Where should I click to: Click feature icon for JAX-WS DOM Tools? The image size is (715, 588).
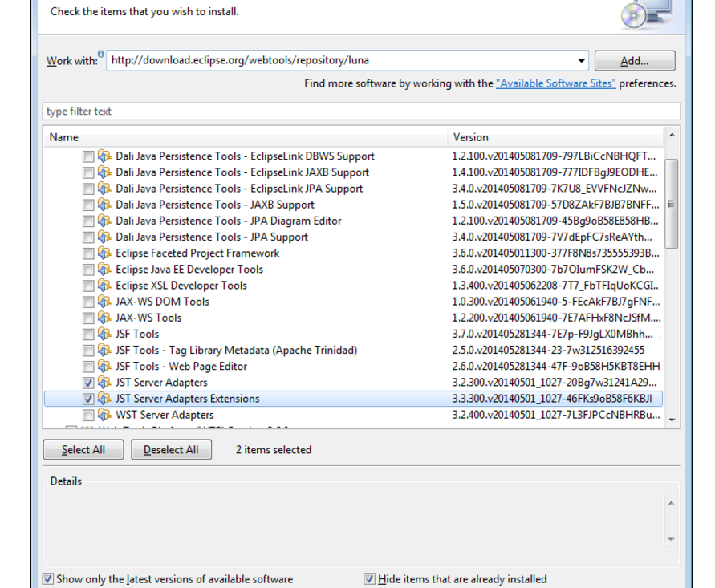pyautogui.click(x=104, y=302)
